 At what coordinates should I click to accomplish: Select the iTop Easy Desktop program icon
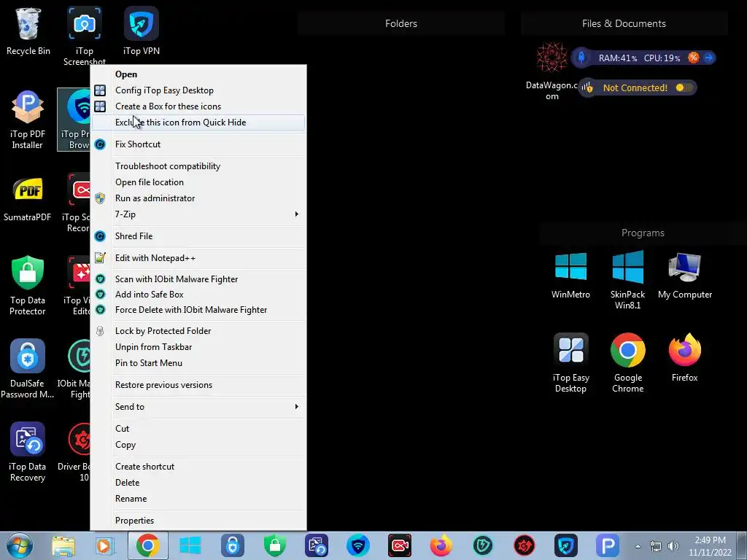point(570,363)
